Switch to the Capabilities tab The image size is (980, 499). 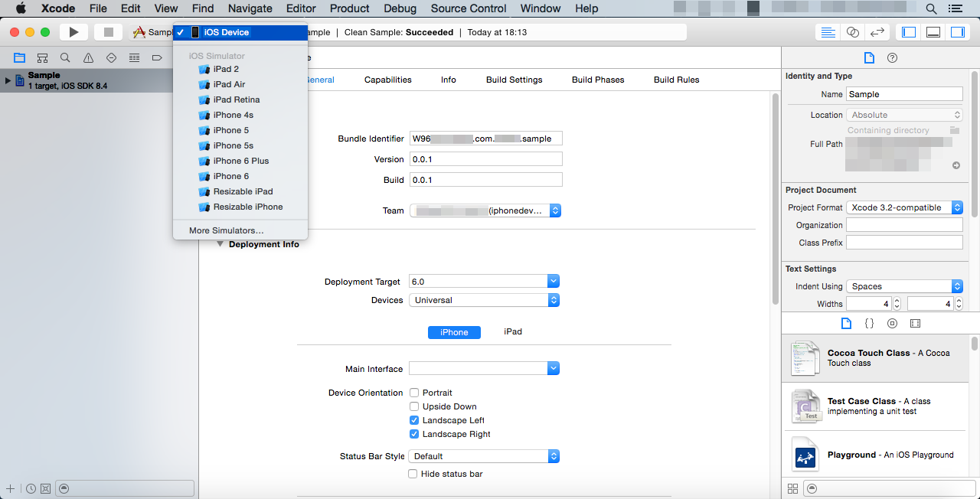click(387, 80)
